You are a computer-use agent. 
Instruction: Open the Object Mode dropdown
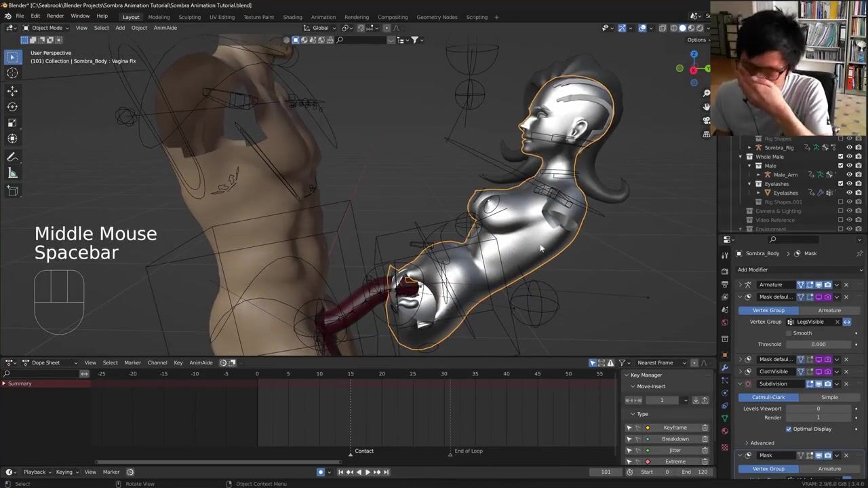tap(47, 28)
